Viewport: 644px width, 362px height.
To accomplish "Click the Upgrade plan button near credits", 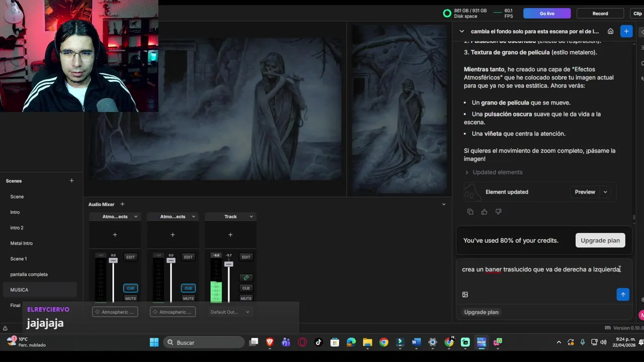I will (600, 240).
